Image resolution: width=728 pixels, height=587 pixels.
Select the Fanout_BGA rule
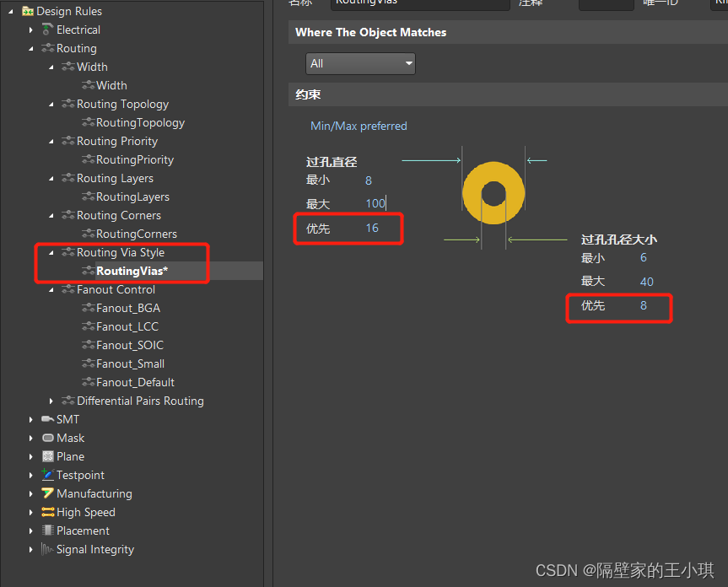[x=127, y=308]
